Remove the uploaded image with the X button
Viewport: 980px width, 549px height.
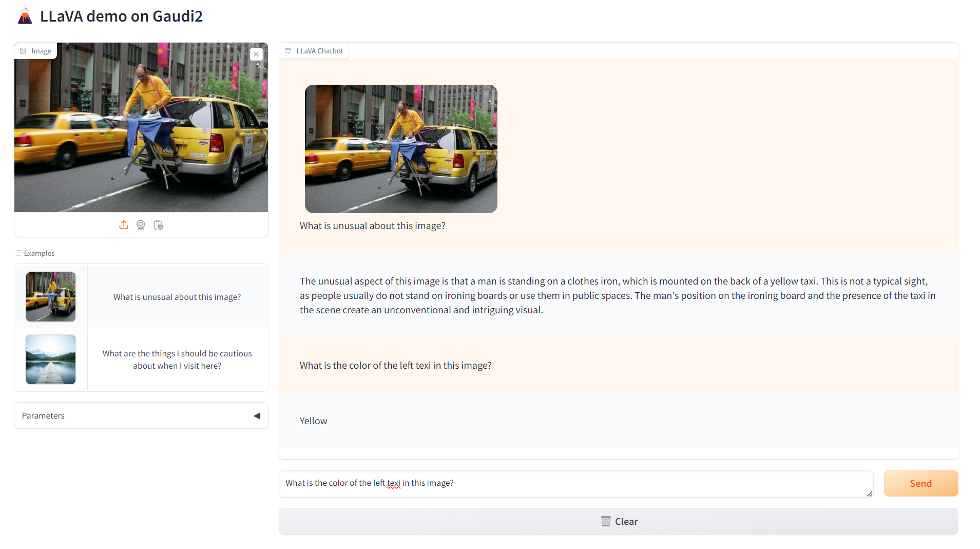click(x=256, y=54)
